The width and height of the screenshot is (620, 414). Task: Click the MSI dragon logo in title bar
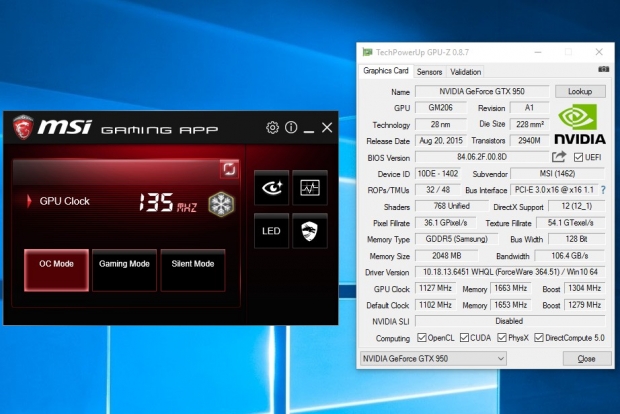click(x=23, y=127)
